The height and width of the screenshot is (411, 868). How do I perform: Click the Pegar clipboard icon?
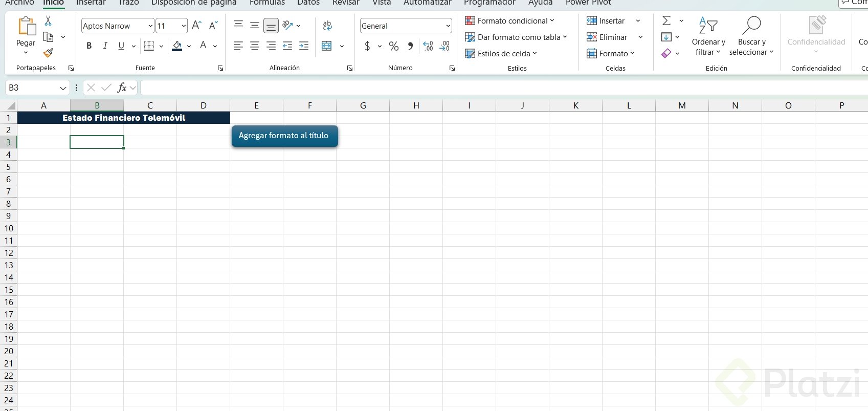26,26
